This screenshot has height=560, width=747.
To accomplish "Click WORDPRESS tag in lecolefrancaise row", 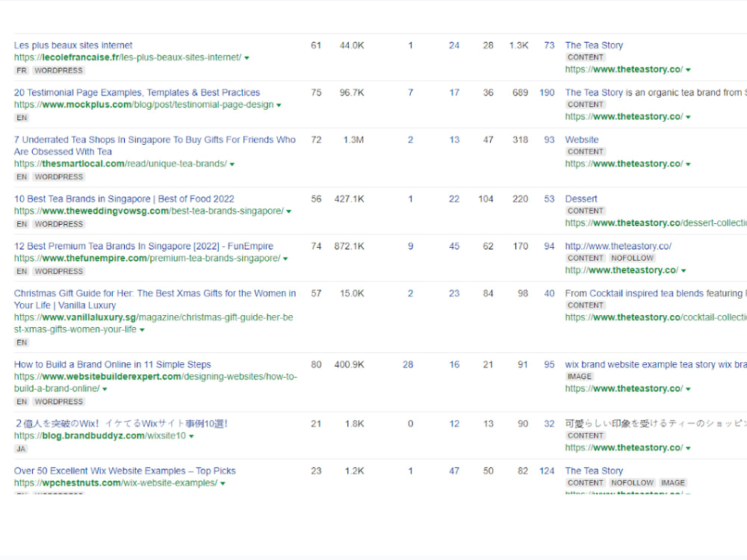I will point(58,70).
